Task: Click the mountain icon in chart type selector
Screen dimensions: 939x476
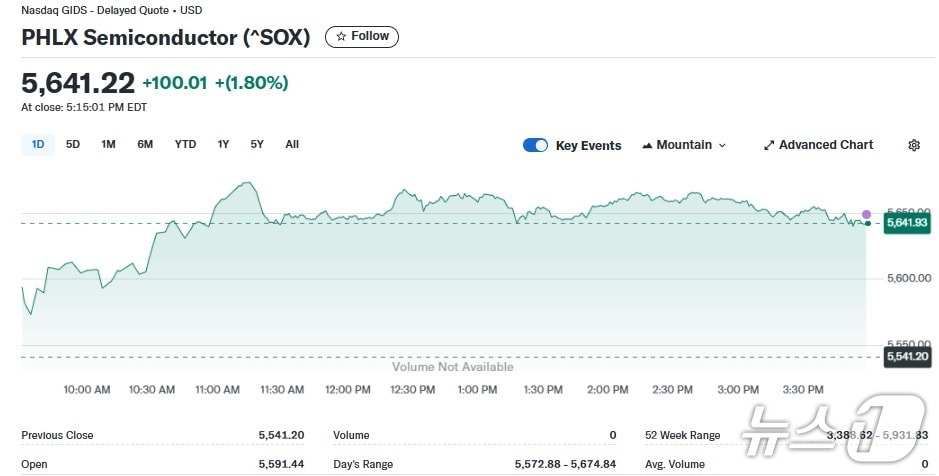Action: pos(647,145)
